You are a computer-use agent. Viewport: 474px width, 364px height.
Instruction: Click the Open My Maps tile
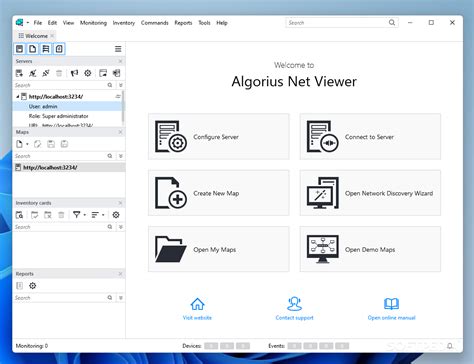[x=219, y=249]
